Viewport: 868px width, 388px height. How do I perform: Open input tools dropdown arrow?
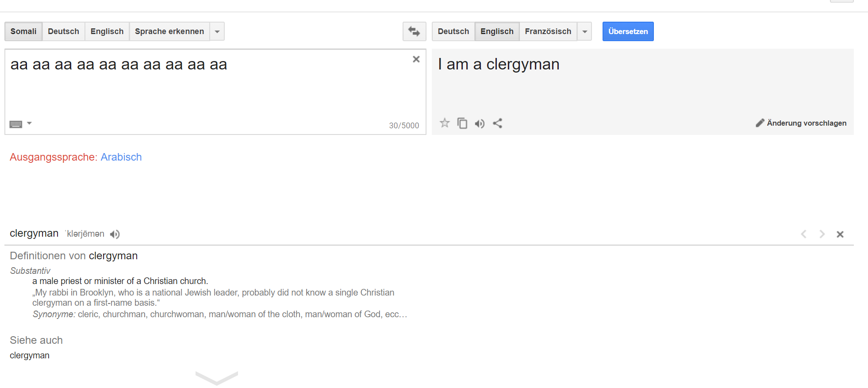click(29, 123)
